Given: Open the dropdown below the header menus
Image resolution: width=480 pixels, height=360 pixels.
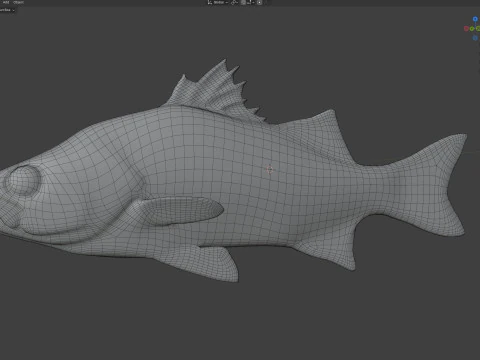Looking at the screenshot, I should pyautogui.click(x=7, y=10).
